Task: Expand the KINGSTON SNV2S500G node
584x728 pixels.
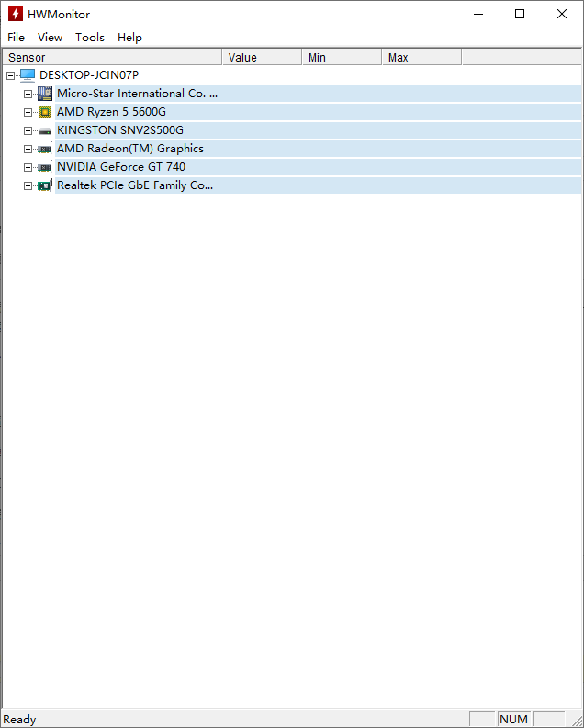Action: 28,131
